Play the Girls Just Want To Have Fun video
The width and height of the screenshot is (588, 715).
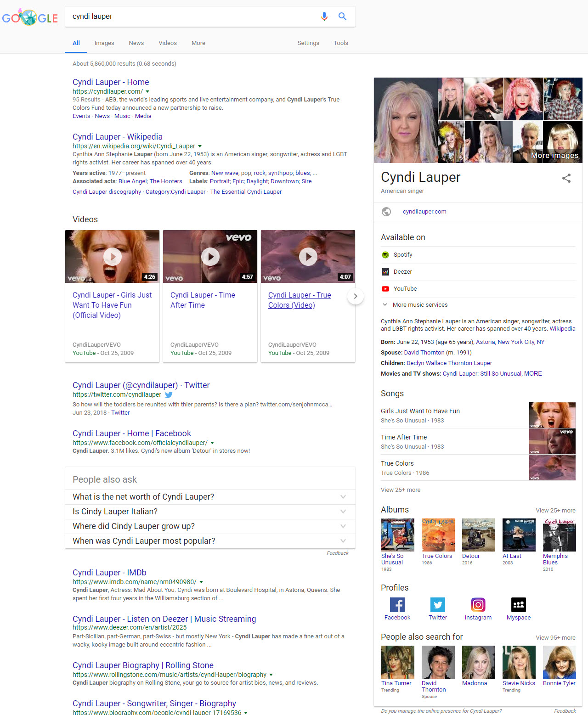[x=113, y=256]
